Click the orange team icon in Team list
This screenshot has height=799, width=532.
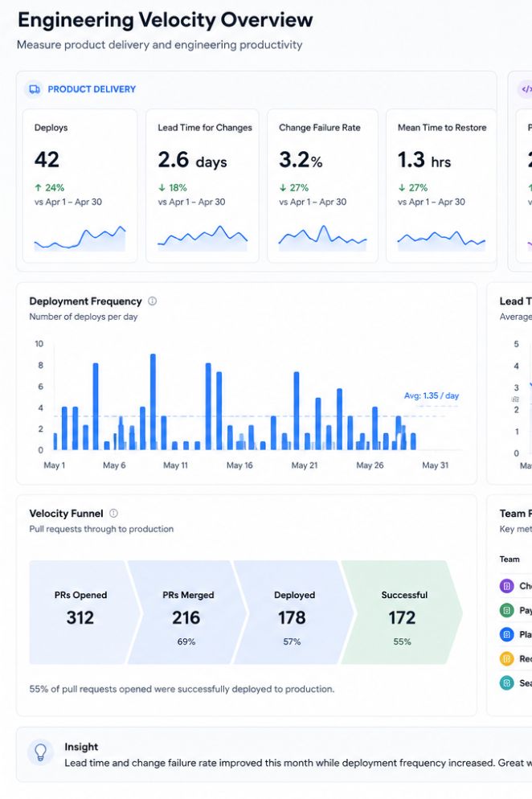(506, 659)
